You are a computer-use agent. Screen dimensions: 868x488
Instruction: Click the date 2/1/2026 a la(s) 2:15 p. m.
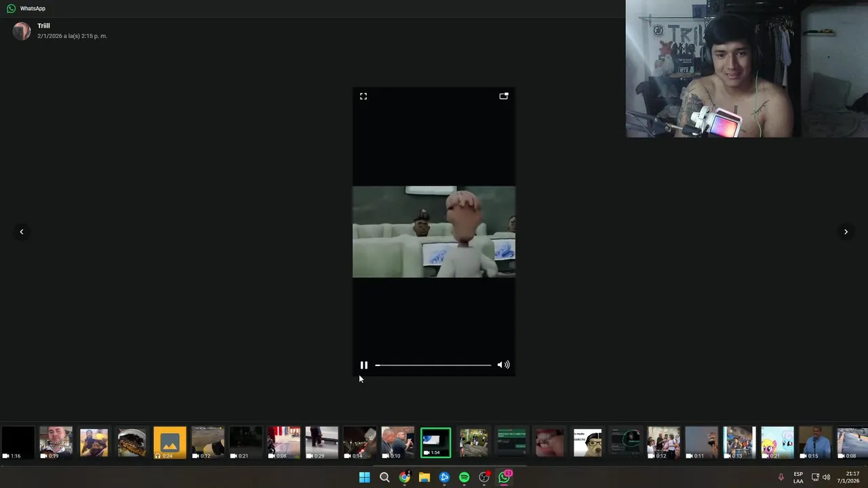pos(72,36)
